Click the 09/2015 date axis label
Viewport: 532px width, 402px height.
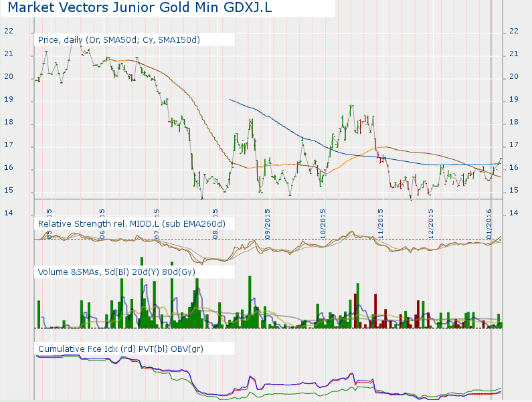coord(268,224)
